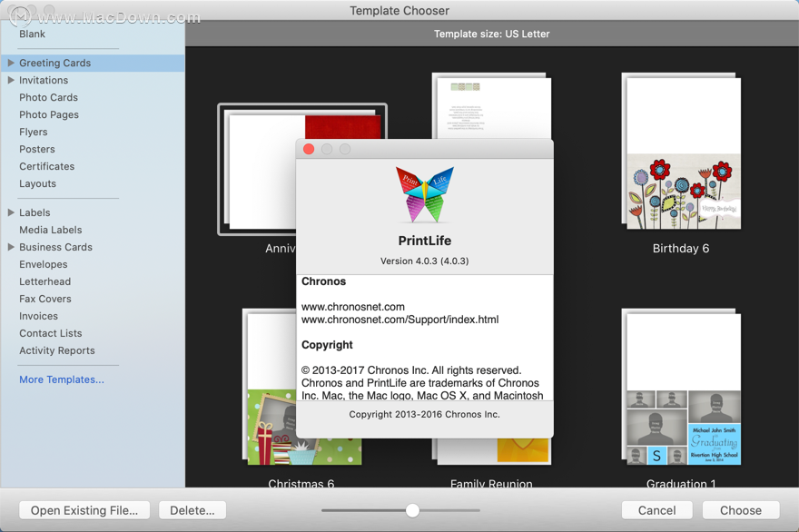The width and height of the screenshot is (799, 532).
Task: Click the bold "Copyright" heading
Action: coord(327,345)
